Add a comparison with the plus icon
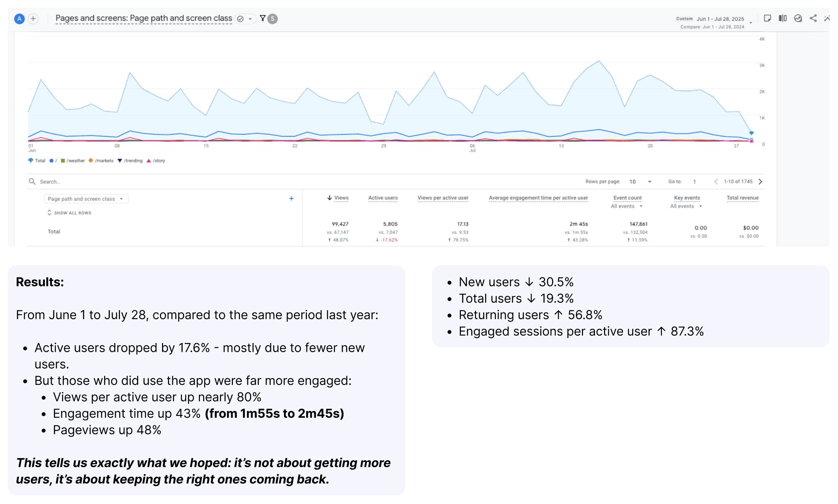The height and width of the screenshot is (504, 838). click(x=33, y=19)
